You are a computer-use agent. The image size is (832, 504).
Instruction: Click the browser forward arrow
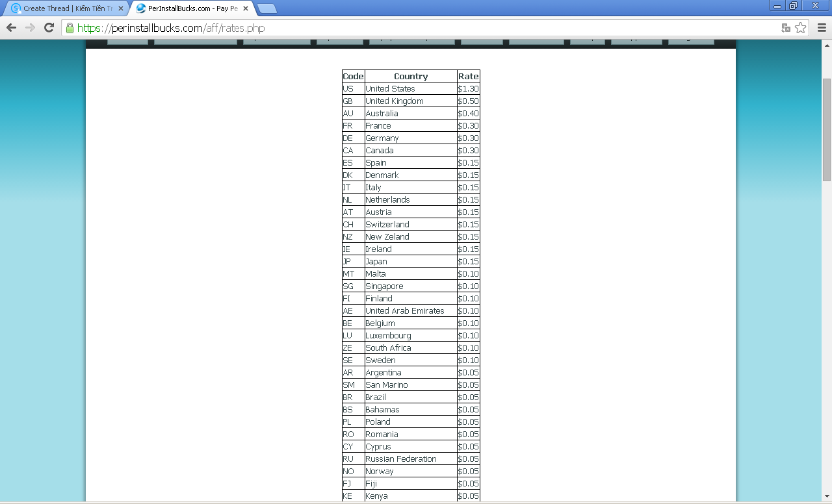pos(30,27)
